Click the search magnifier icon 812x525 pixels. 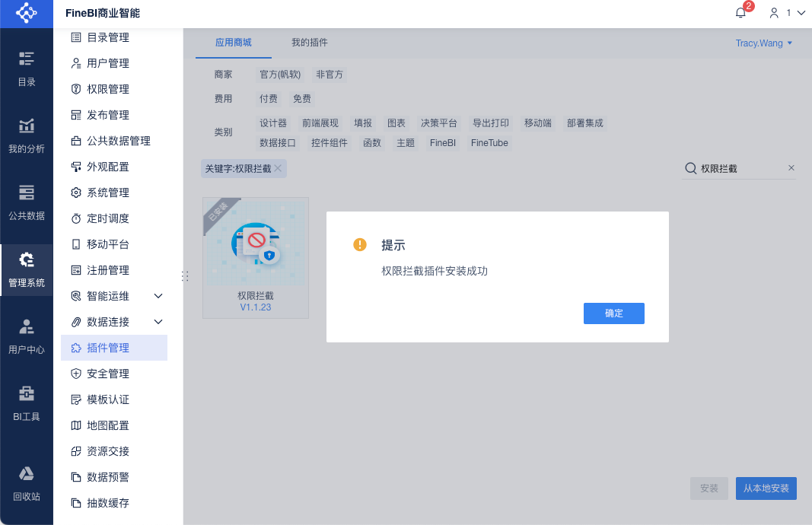point(690,168)
